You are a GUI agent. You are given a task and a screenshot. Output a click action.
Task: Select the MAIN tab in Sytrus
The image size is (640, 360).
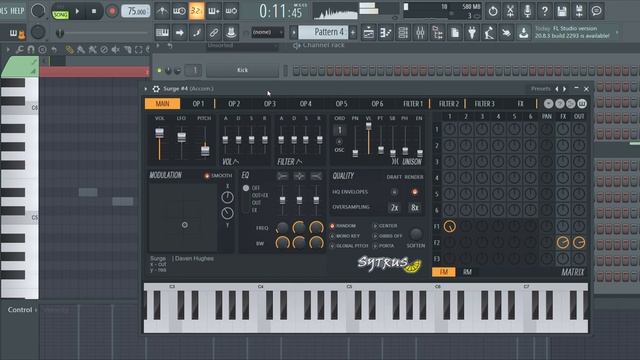(x=162, y=104)
